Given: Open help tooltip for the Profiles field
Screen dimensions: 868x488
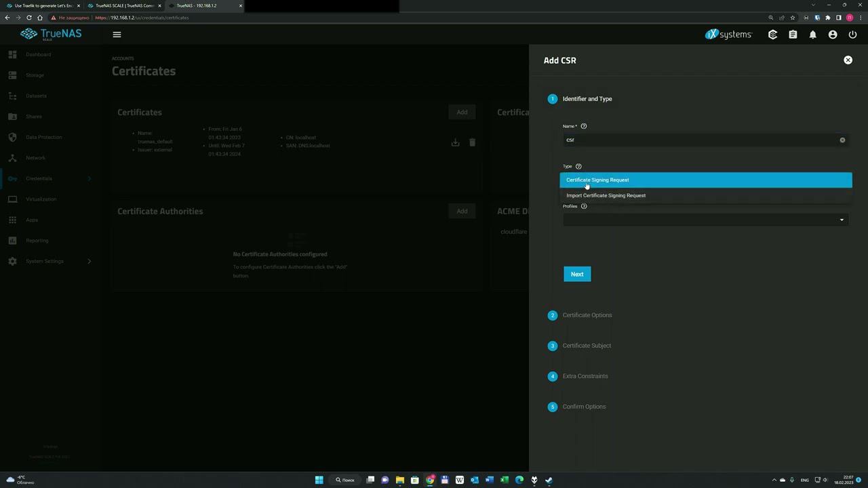Looking at the screenshot, I should 584,206.
